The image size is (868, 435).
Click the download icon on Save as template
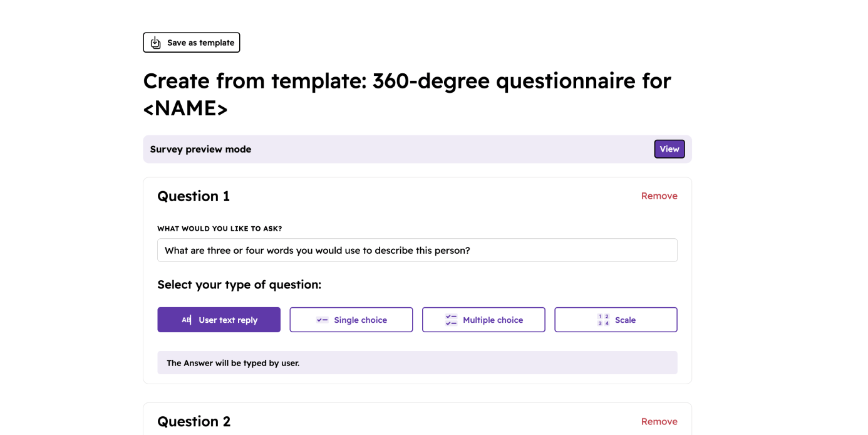coord(156,43)
